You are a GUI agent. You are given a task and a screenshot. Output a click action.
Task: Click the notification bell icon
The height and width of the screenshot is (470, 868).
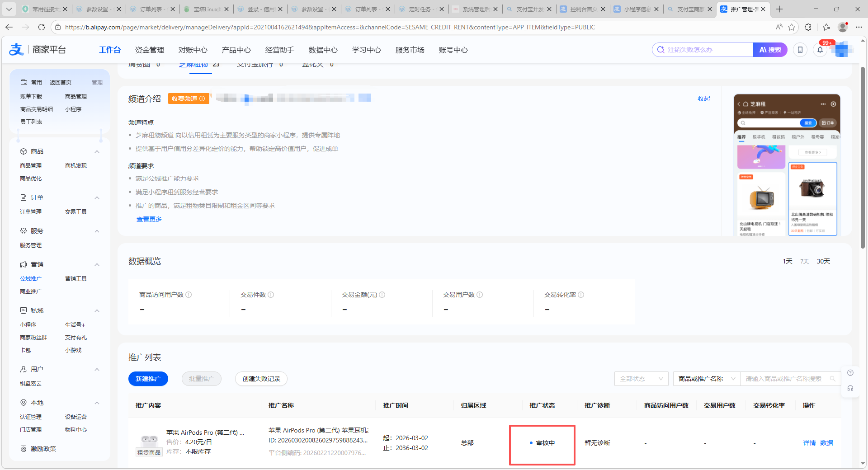pyautogui.click(x=820, y=50)
